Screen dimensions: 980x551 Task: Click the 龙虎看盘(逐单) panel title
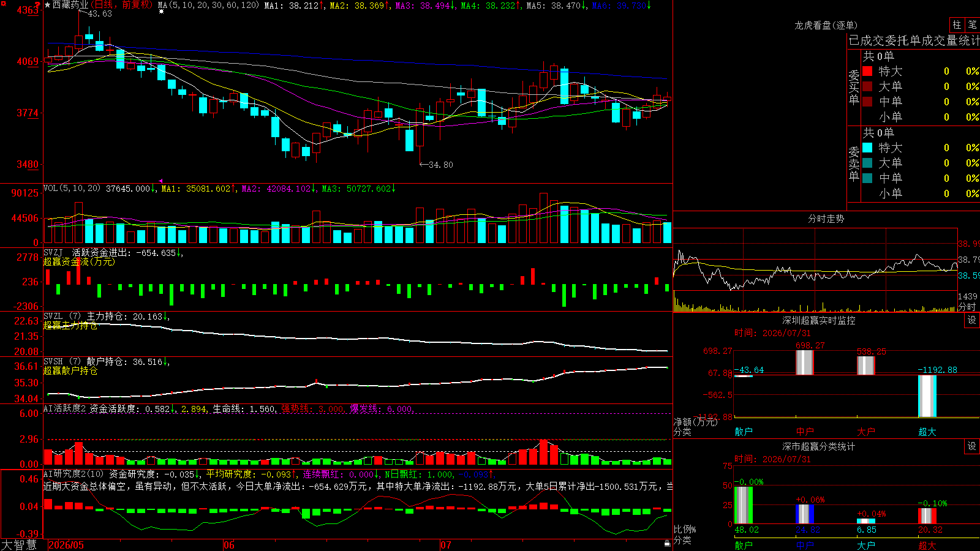[826, 25]
